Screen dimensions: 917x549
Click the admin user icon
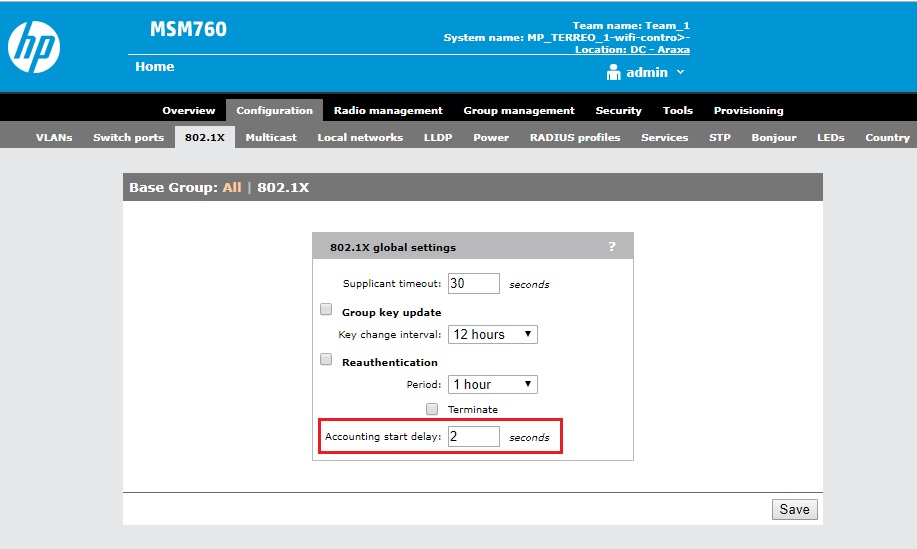613,72
